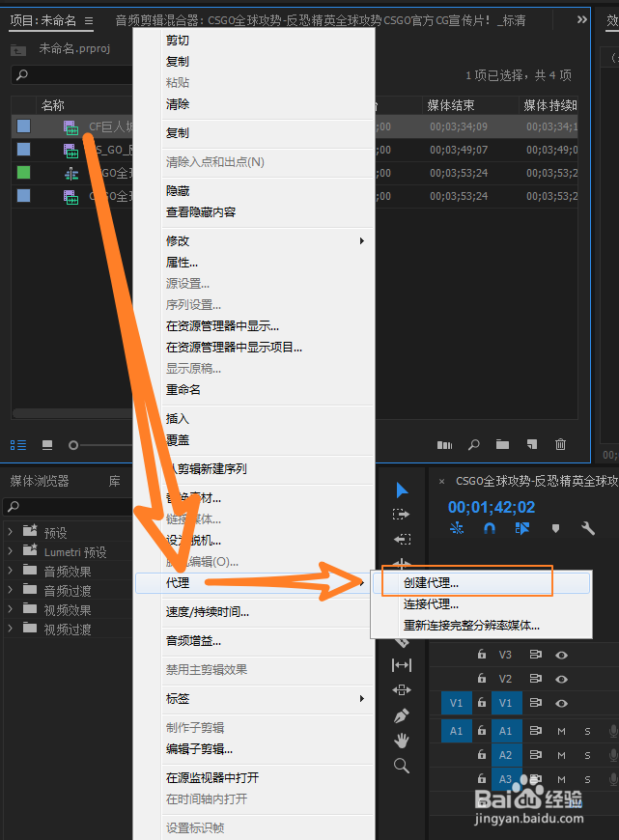Switch to 库 tab
The width and height of the screenshot is (619, 840).
coord(115,481)
